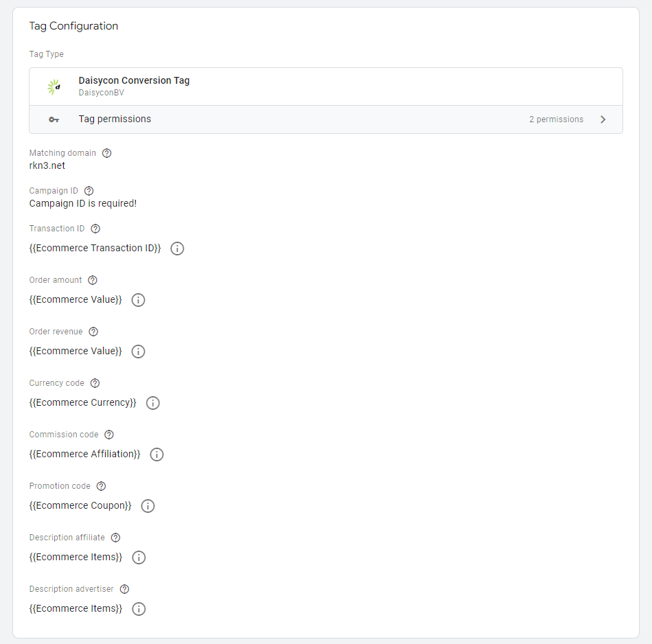Click the Daisycon logo icon
The image size is (652, 644).
[54, 87]
